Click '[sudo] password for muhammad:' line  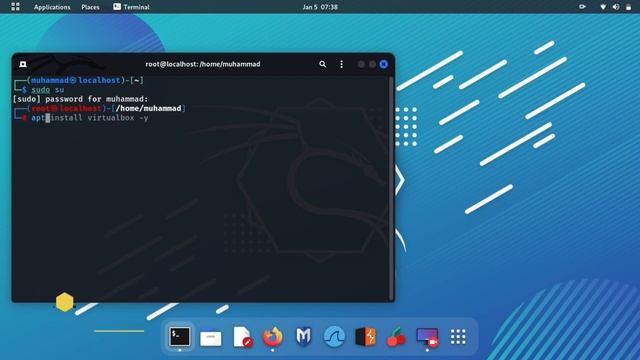click(x=80, y=99)
